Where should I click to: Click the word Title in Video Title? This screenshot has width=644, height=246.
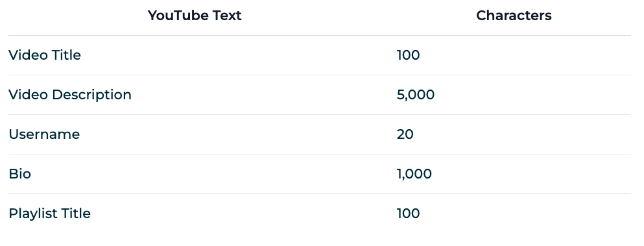[x=67, y=55]
